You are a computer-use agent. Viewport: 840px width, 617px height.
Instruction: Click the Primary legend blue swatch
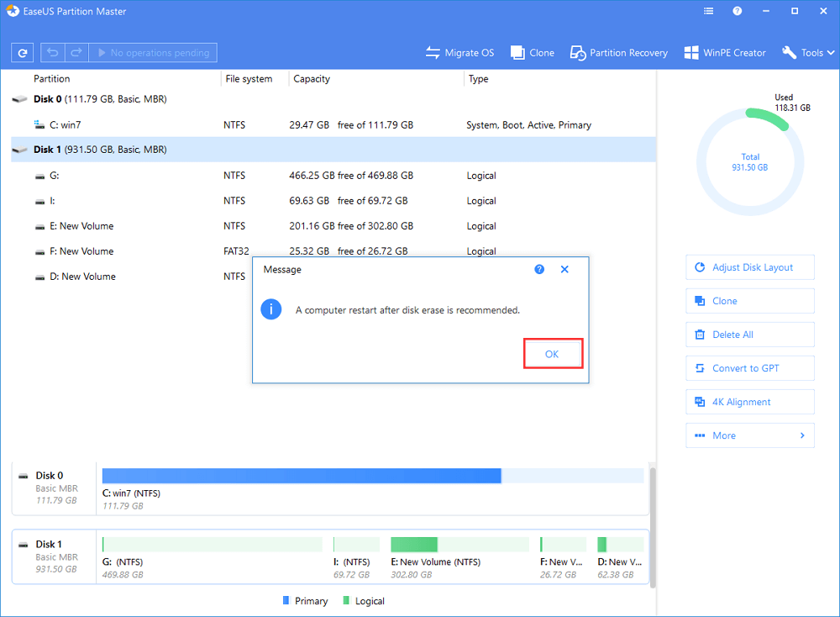(x=286, y=600)
